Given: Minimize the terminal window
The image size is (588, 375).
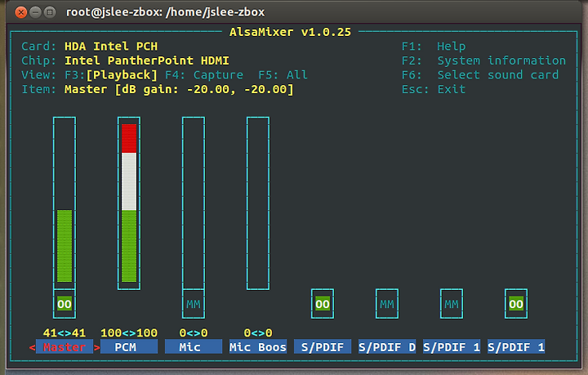Looking at the screenshot, I should pos(35,12).
